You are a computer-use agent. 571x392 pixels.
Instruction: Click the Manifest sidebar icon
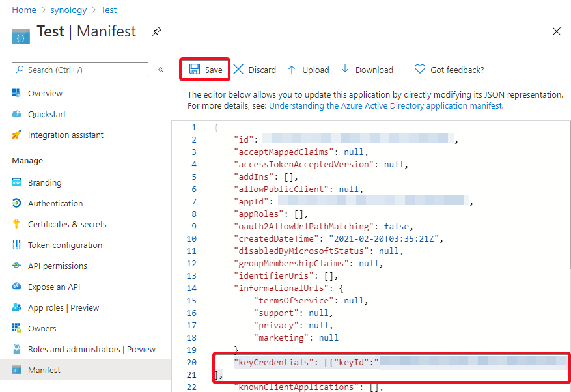coord(16,370)
